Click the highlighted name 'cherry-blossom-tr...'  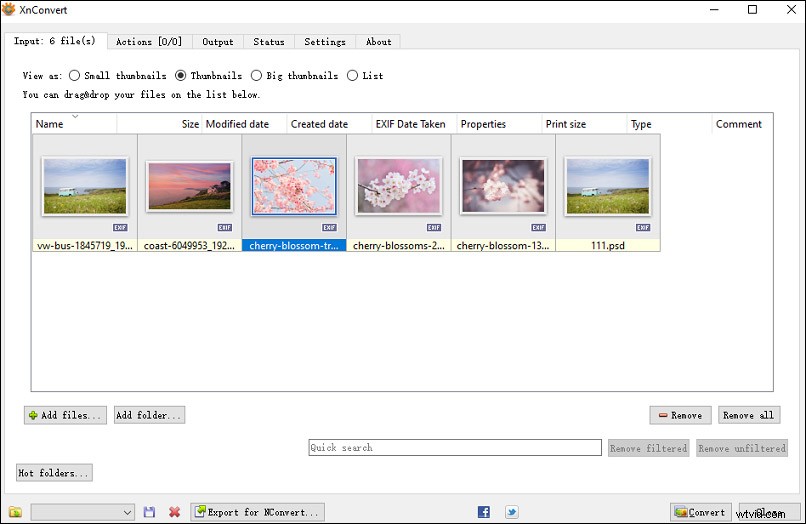click(x=294, y=246)
